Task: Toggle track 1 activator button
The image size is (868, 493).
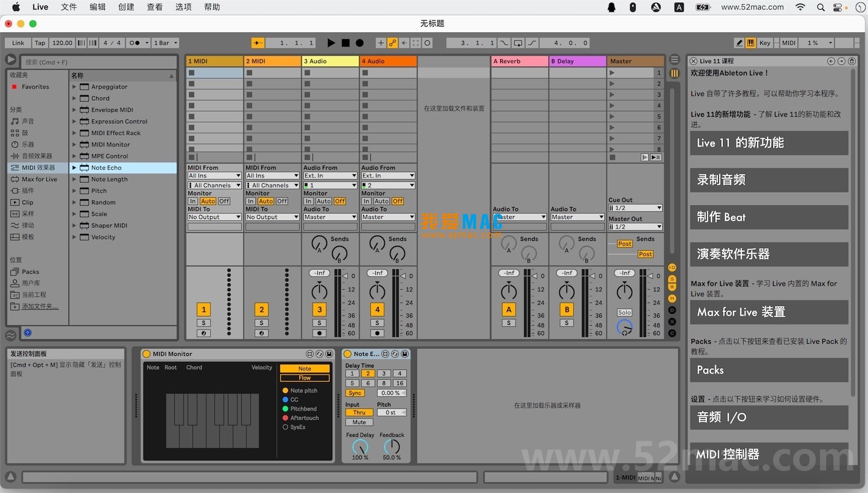Action: 203,309
